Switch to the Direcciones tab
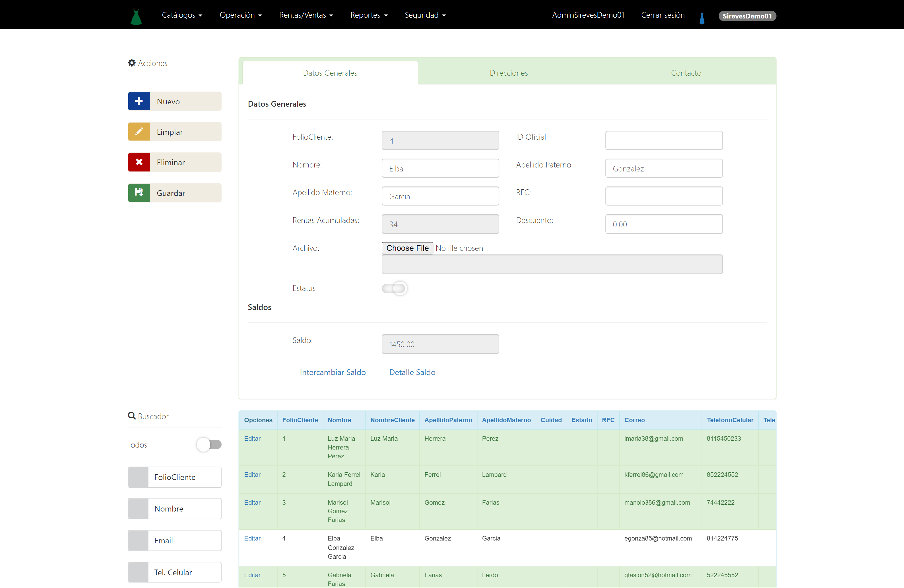Image resolution: width=904 pixels, height=588 pixels. pyautogui.click(x=509, y=73)
